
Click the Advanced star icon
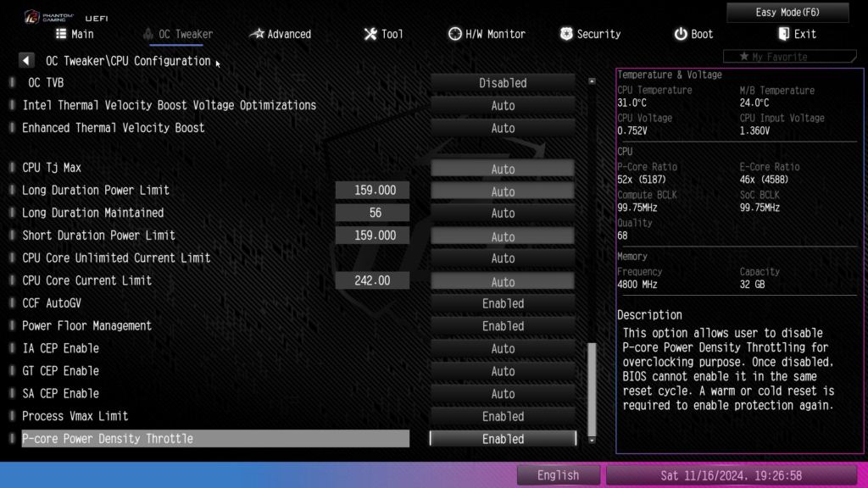coord(256,34)
